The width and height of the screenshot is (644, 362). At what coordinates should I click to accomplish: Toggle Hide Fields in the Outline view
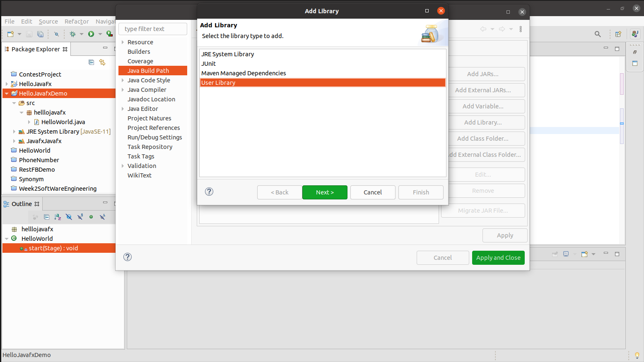point(69,217)
